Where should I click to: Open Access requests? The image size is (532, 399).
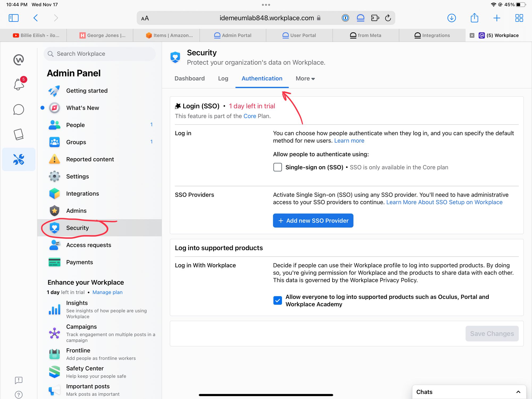point(99,245)
